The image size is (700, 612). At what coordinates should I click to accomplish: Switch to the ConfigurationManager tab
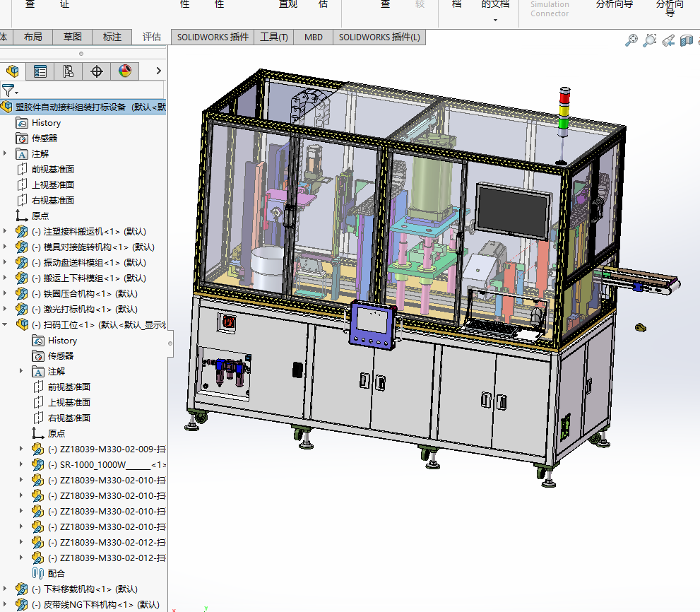(x=69, y=71)
